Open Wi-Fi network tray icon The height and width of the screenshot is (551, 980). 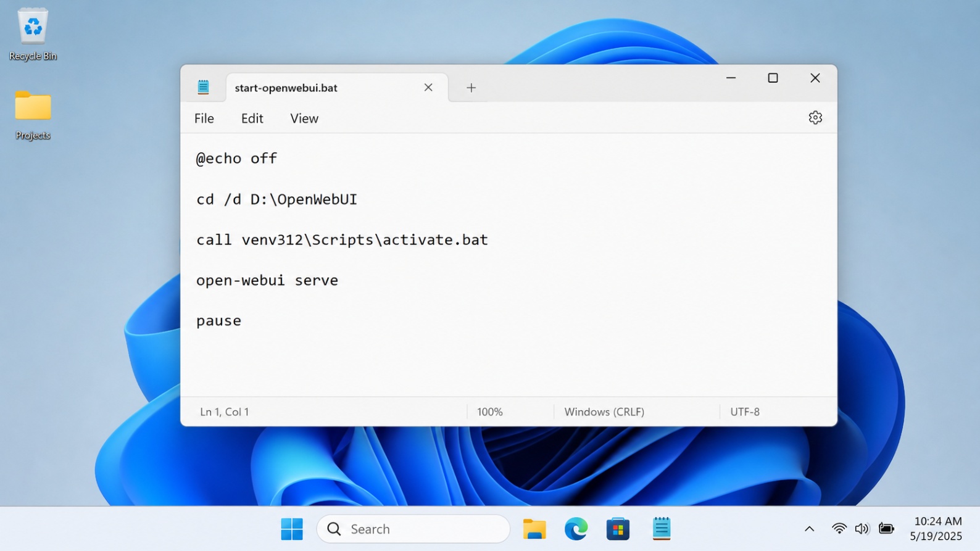839,529
